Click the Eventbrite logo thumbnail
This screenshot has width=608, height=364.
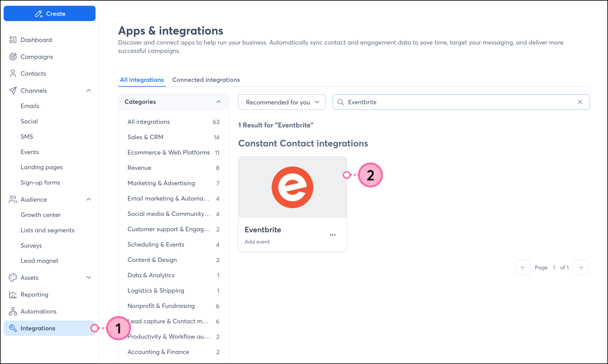(x=292, y=187)
